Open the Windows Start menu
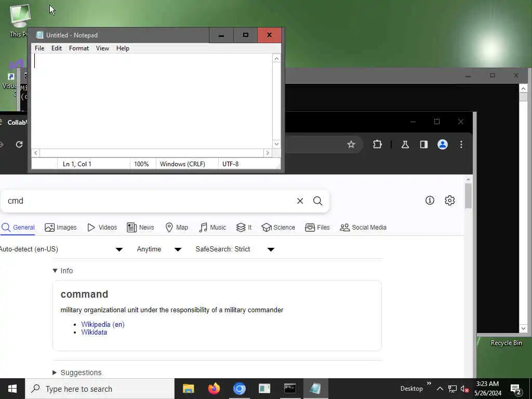The height and width of the screenshot is (399, 532). point(12,389)
